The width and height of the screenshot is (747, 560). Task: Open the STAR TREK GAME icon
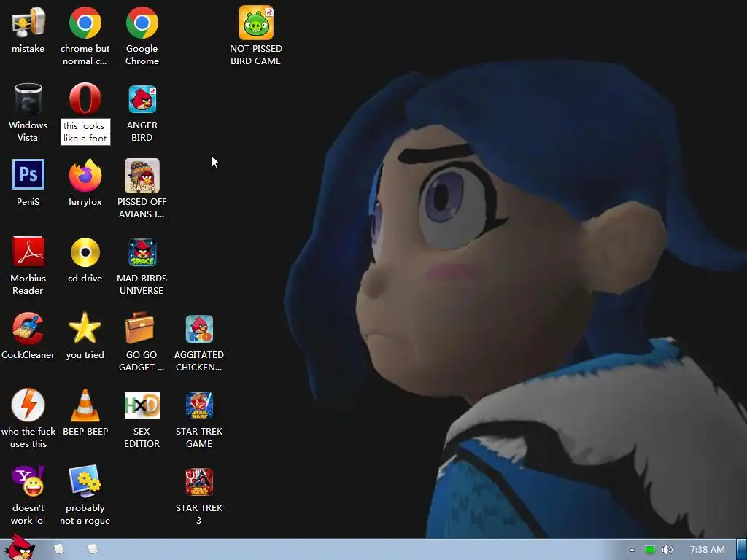[x=199, y=405]
